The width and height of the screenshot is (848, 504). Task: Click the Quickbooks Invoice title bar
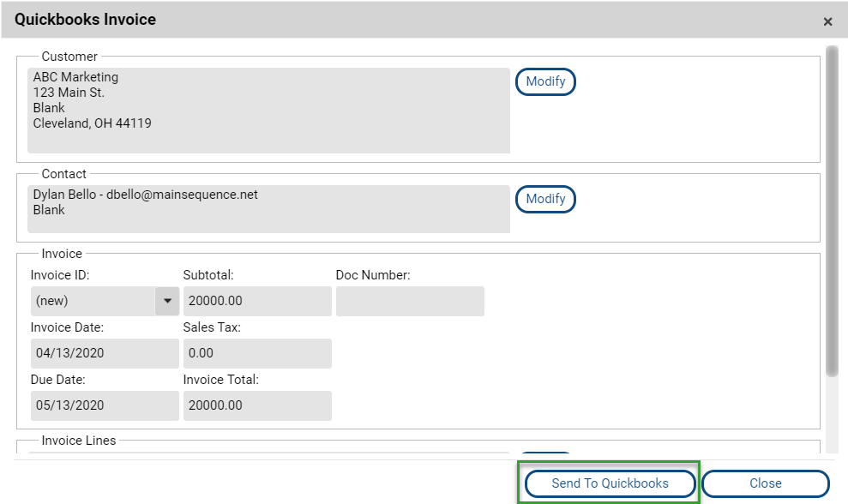(x=411, y=20)
